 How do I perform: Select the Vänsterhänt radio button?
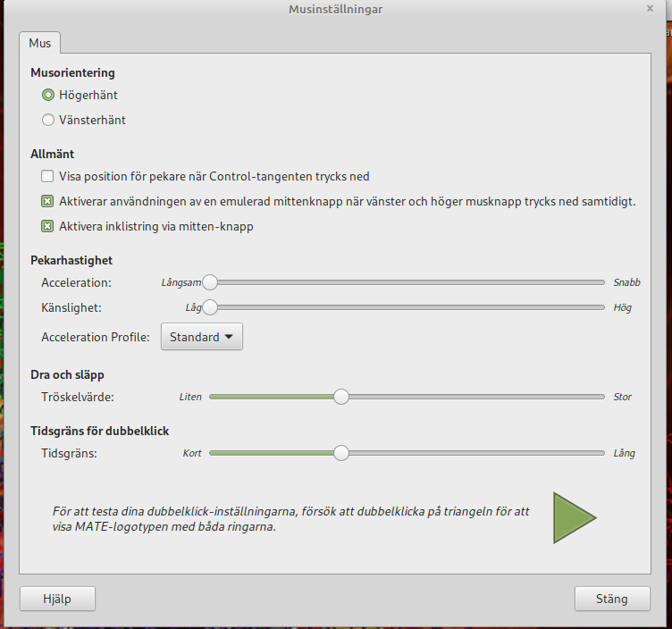tap(48, 120)
